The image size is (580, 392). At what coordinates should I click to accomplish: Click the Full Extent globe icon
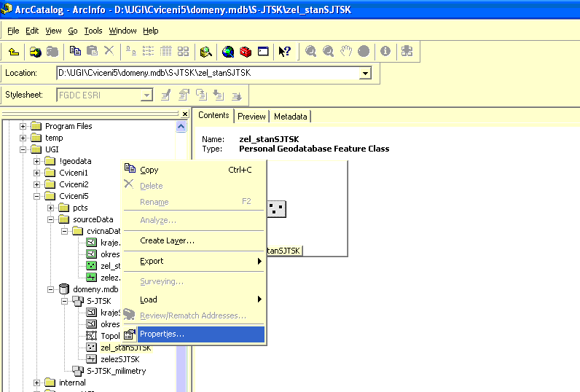pos(364,51)
